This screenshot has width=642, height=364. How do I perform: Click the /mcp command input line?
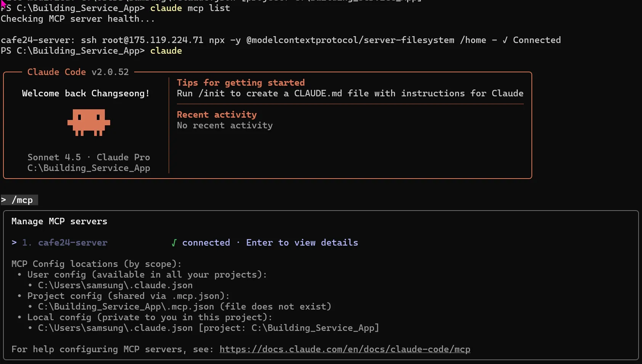[22, 200]
